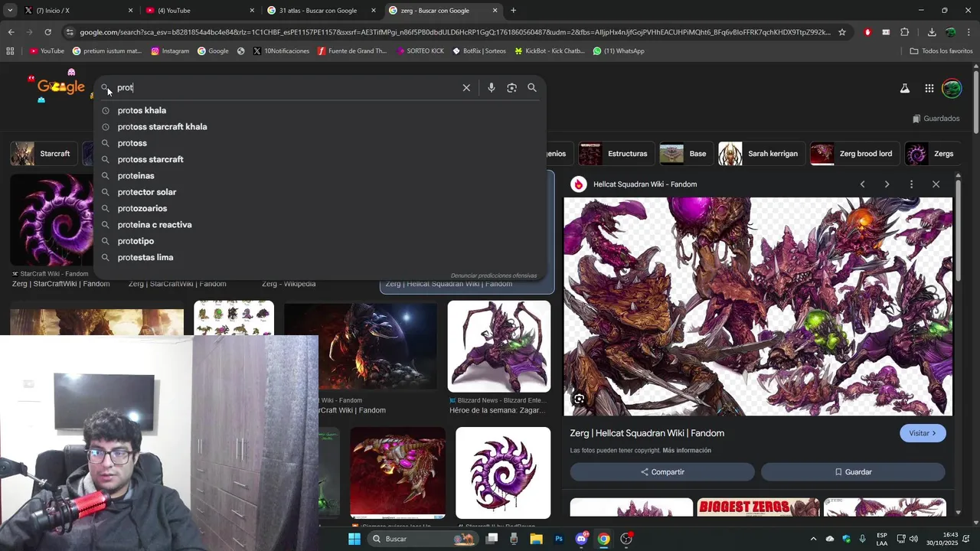Show hidden system tray icons
Viewport: 980px width, 551px height.
(x=813, y=539)
